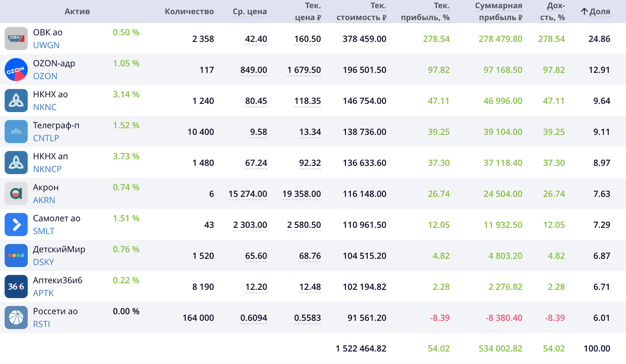626x364 pixels.
Task: Click the Акрон company logo icon
Action: pos(16,193)
